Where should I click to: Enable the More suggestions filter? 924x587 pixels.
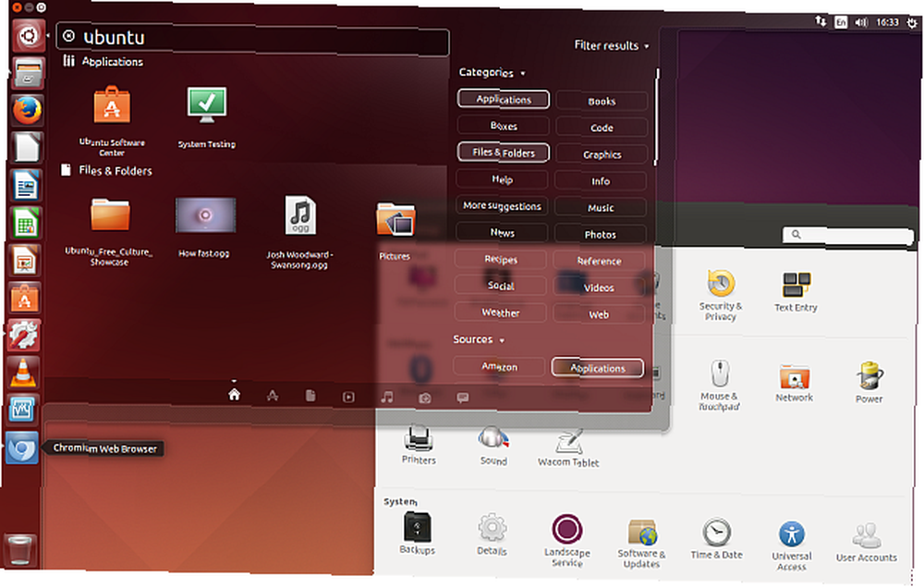pyautogui.click(x=502, y=206)
